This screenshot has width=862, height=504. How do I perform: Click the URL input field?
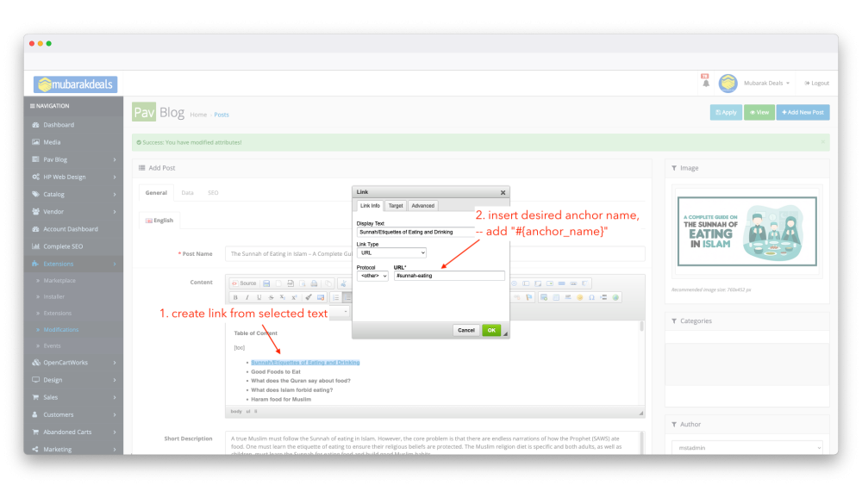448,276
